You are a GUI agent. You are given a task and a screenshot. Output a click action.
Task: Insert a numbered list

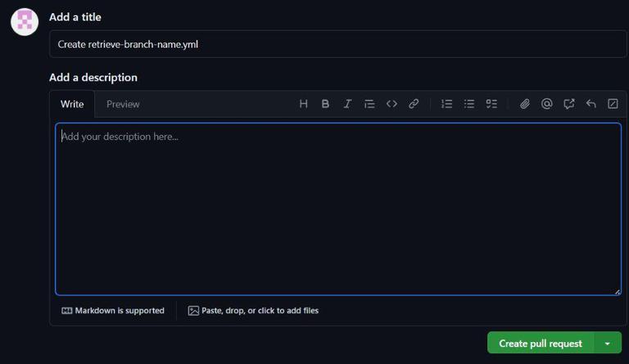(447, 104)
